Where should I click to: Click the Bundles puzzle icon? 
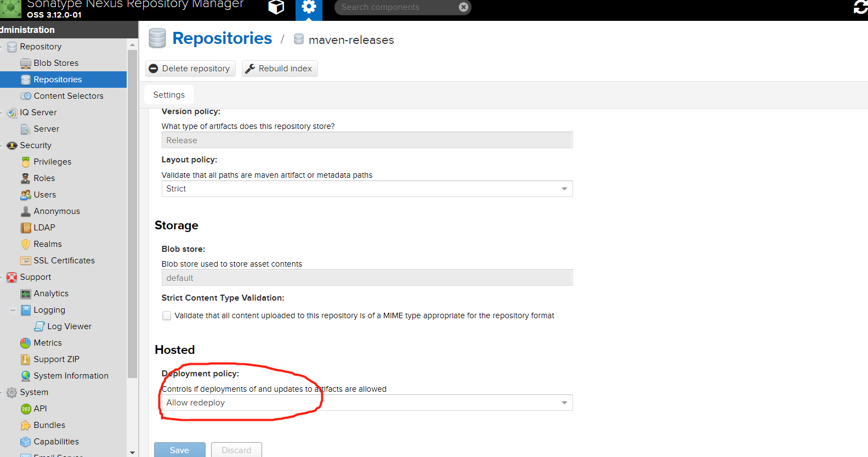26,425
